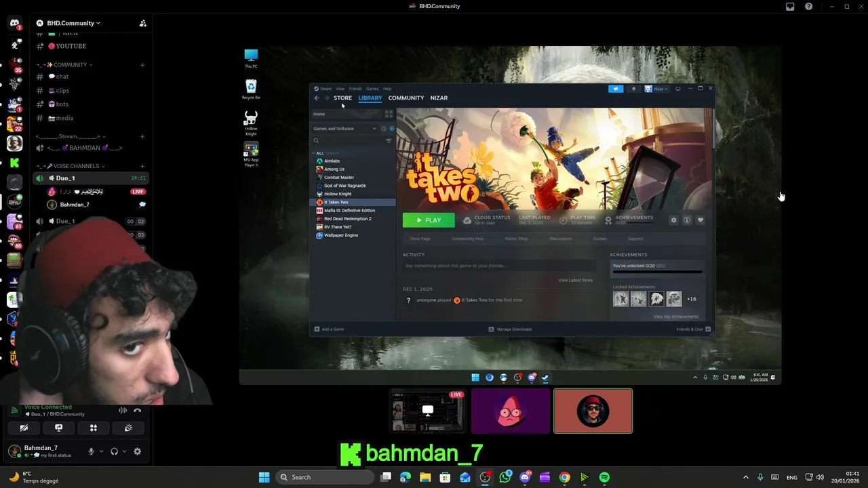This screenshot has width=868, height=488.
Task: Open Spotify from the Windows taskbar
Action: [x=604, y=477]
